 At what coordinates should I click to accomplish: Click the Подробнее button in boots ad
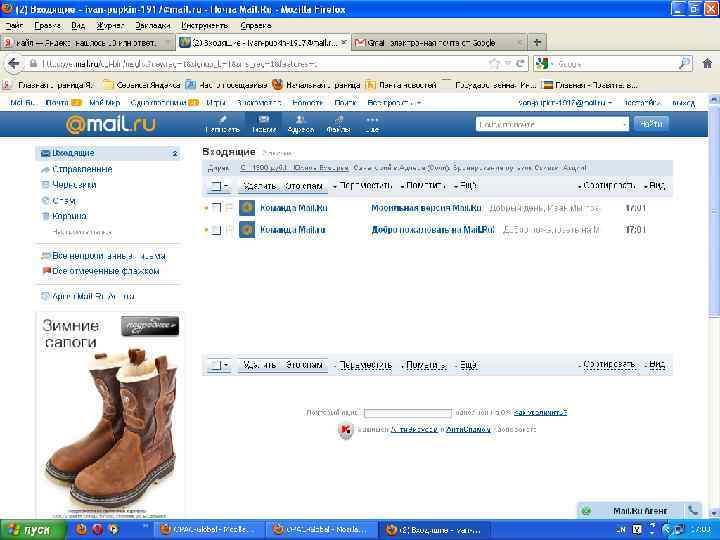click(x=150, y=326)
